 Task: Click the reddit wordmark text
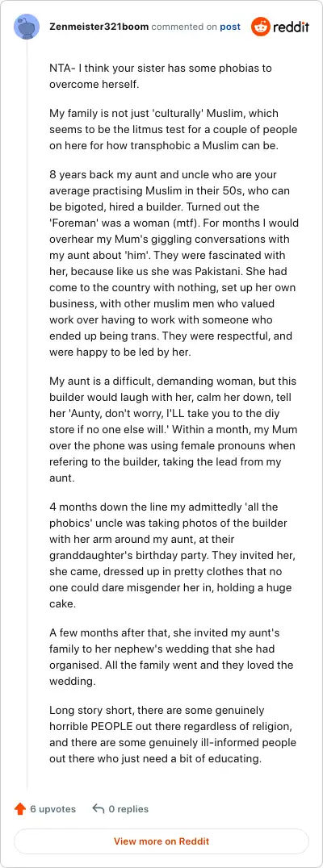coord(292,27)
